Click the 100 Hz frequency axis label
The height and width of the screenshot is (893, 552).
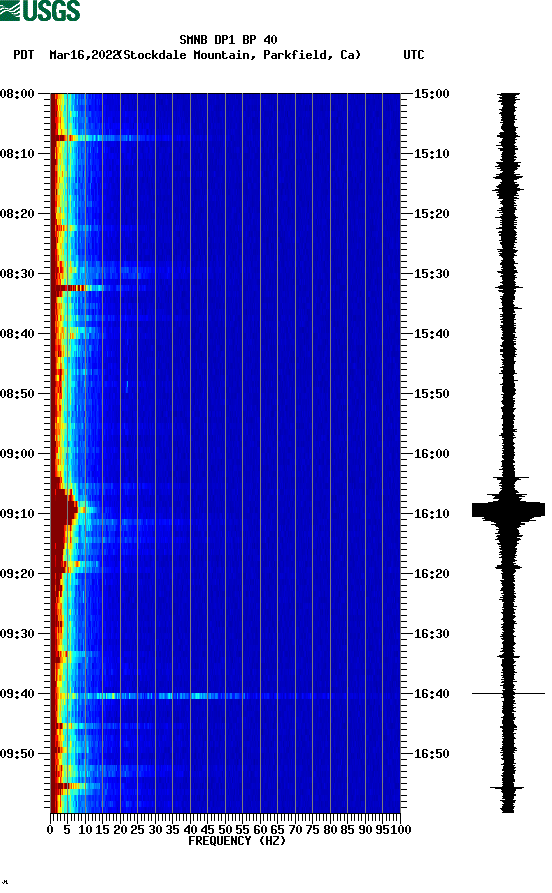coord(401,830)
